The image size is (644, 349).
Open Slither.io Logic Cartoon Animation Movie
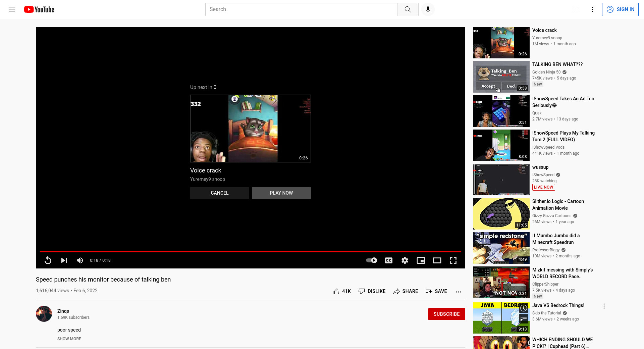[x=558, y=205]
